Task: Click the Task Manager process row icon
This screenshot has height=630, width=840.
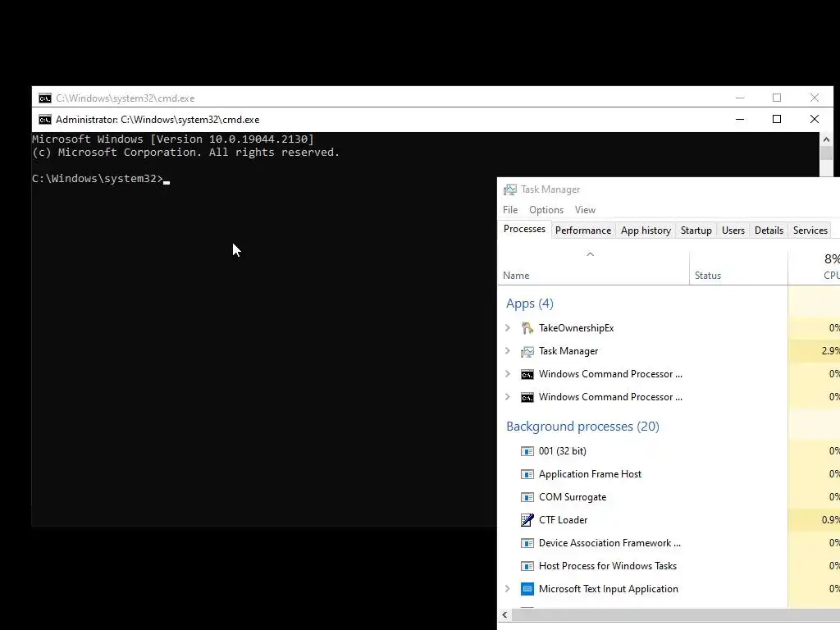Action: (x=527, y=351)
